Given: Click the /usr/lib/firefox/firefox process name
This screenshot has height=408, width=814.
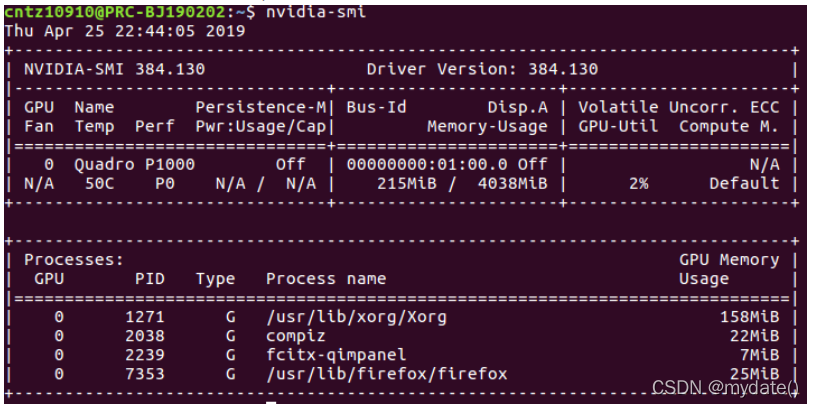Looking at the screenshot, I should pyautogui.click(x=386, y=374).
